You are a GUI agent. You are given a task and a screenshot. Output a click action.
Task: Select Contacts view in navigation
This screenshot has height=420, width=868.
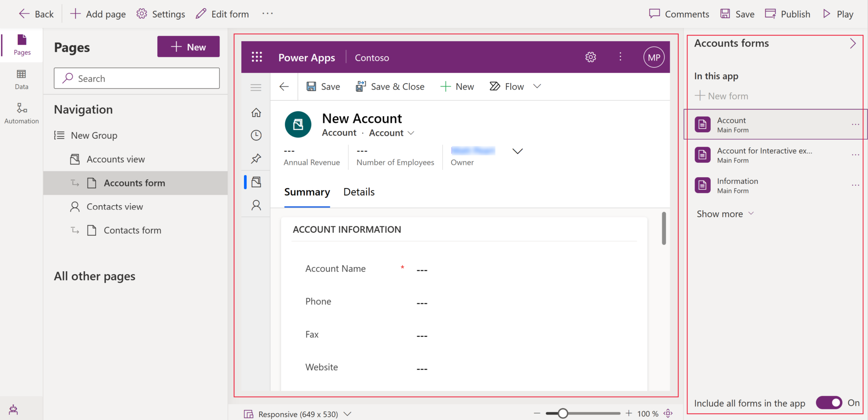click(x=114, y=207)
